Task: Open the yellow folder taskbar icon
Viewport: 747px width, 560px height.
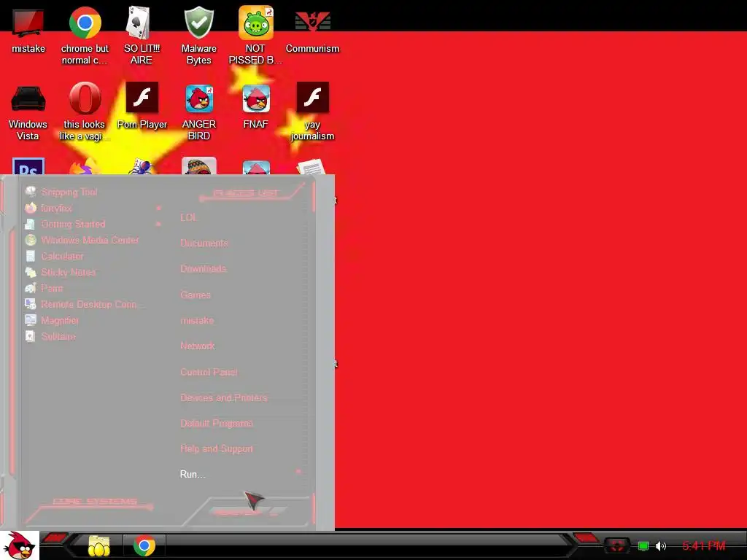Action: click(98, 545)
